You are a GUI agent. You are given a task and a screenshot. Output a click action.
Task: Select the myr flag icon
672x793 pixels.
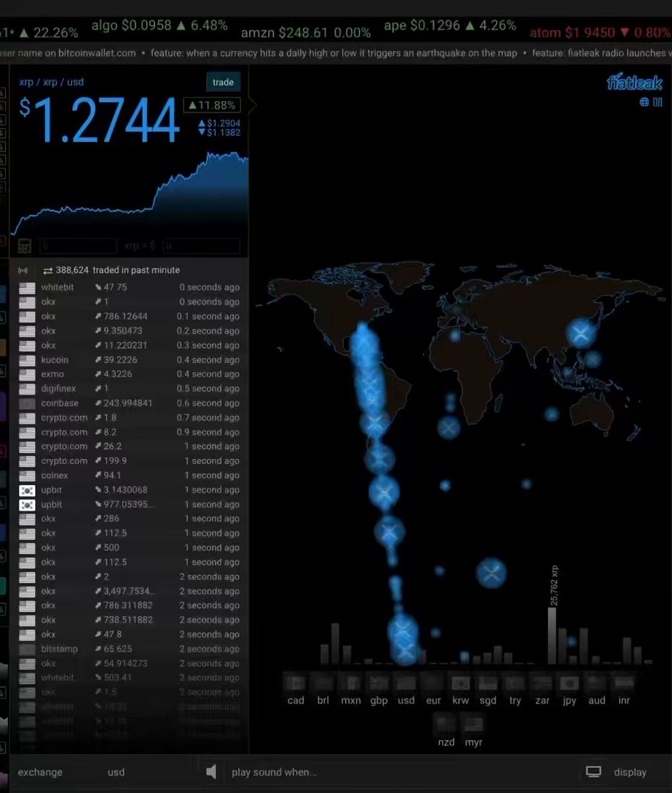tap(474, 724)
